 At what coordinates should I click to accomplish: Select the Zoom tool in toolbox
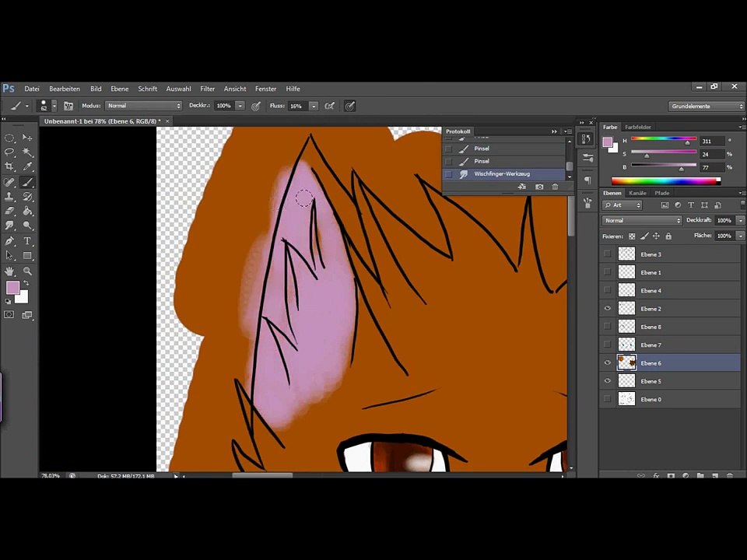28,271
